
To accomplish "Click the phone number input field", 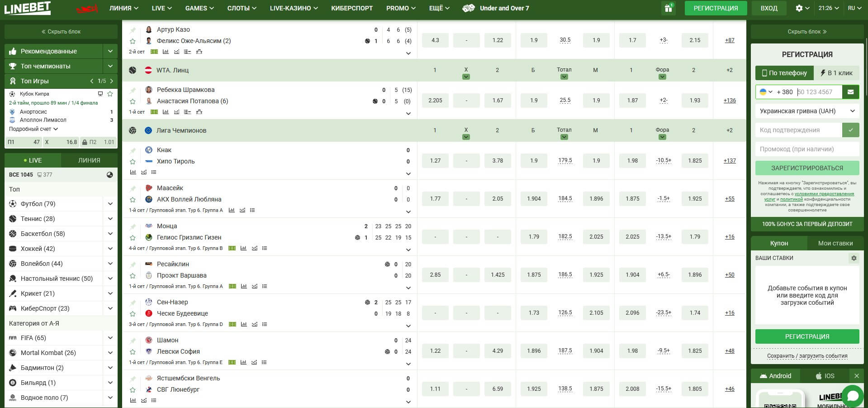I will 819,92.
